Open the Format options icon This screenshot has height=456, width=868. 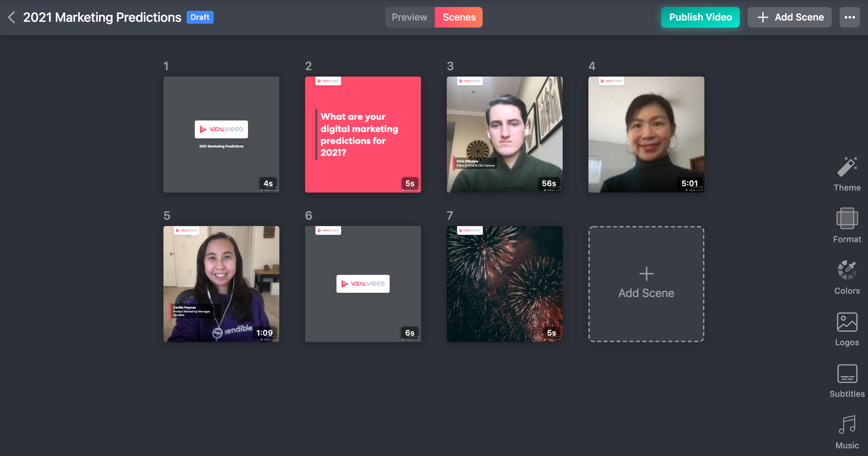coord(847,219)
